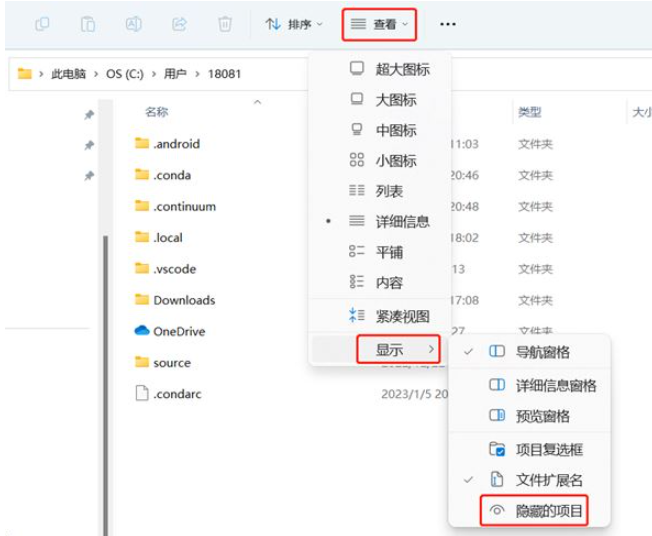Image resolution: width=652 pixels, height=536 pixels.
Task: Click the .condarc file icon
Action: coord(142,393)
